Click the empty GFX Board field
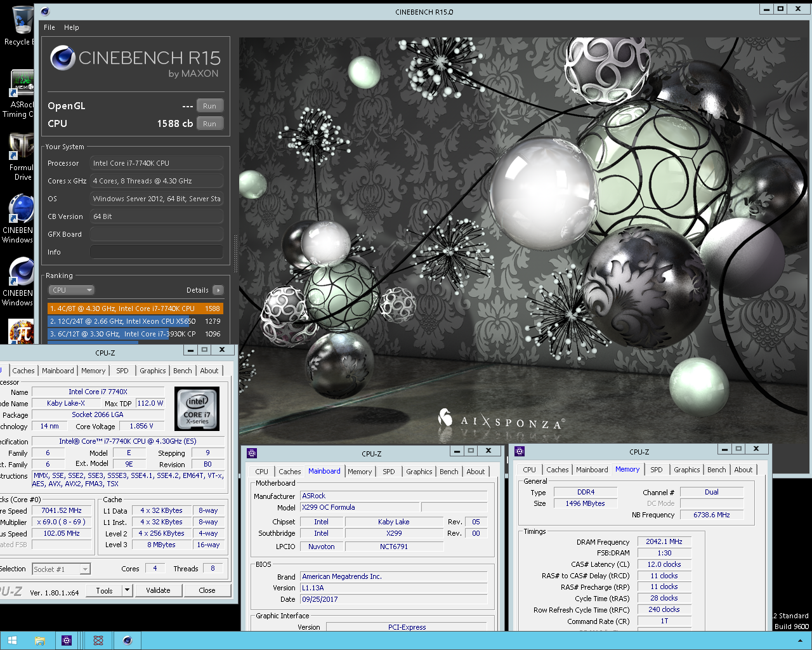 [157, 234]
